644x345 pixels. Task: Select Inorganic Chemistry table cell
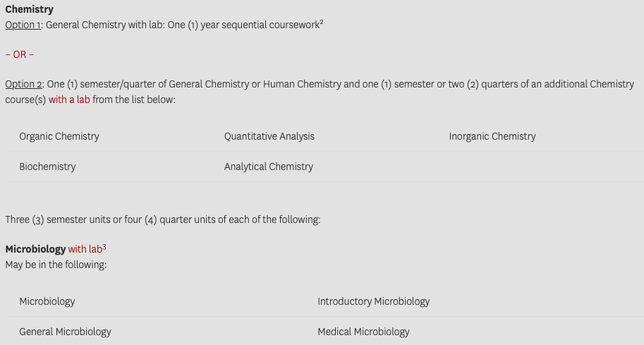[x=492, y=136]
